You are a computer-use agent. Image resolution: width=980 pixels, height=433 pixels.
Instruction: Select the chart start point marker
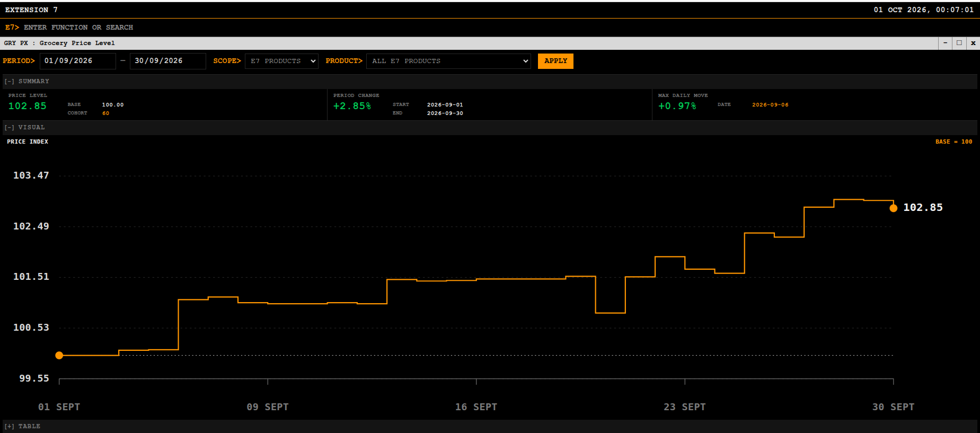(59, 356)
